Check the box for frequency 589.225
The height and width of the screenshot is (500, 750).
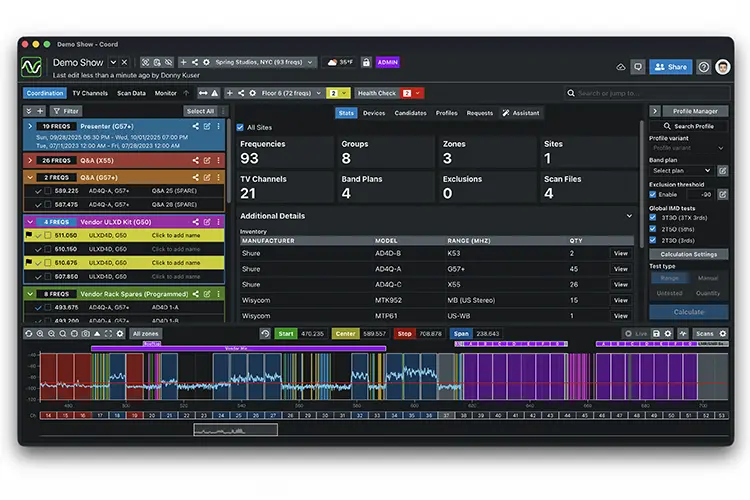48,191
